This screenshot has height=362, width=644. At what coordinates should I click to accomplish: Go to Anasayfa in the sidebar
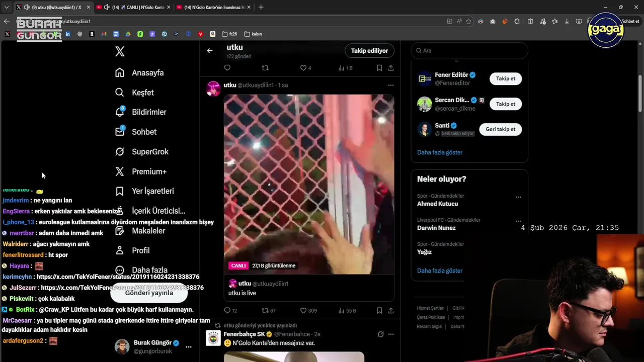click(x=139, y=73)
